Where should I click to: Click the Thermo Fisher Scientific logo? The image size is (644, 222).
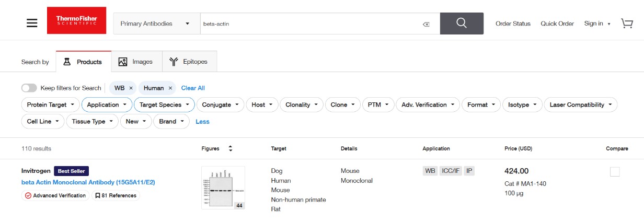click(76, 21)
